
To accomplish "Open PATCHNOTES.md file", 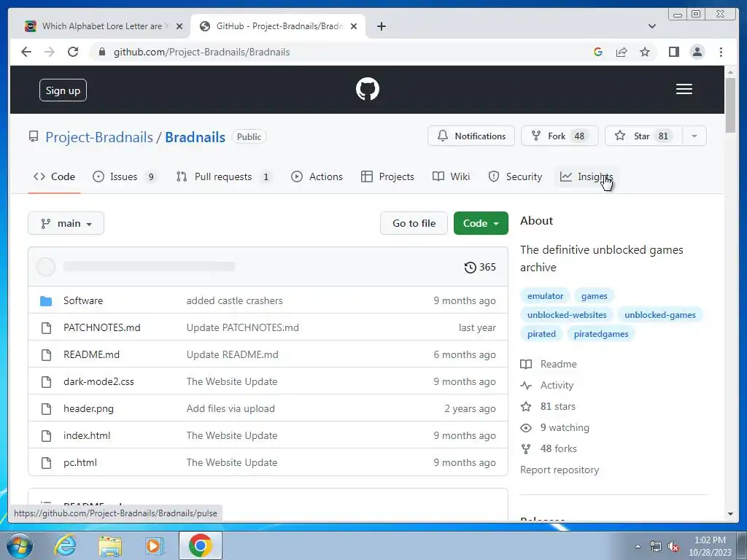I will click(102, 327).
